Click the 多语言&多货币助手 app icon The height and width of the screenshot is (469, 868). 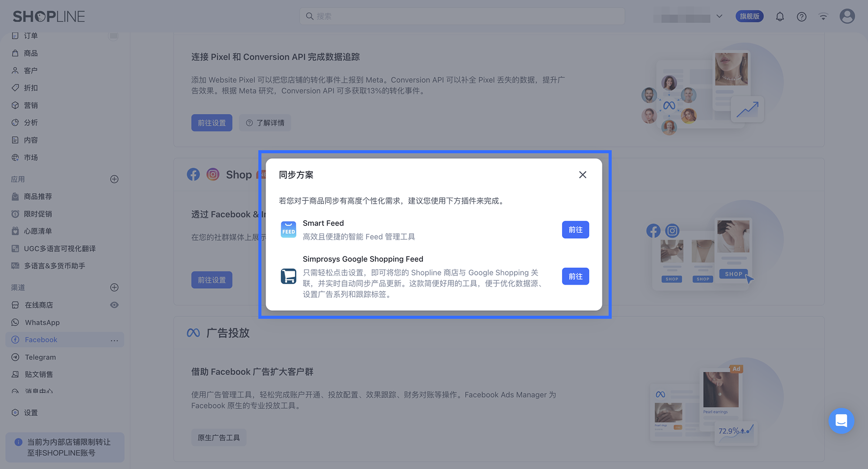[15, 266]
